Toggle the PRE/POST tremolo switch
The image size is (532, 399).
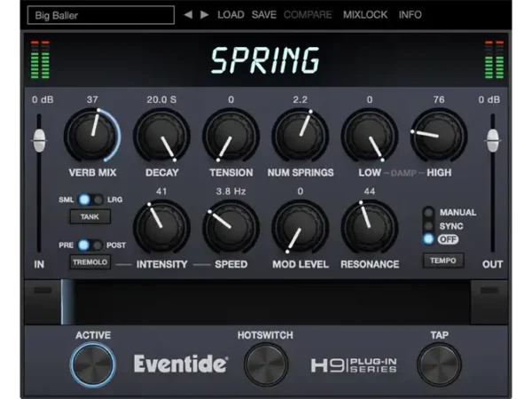tap(90, 245)
